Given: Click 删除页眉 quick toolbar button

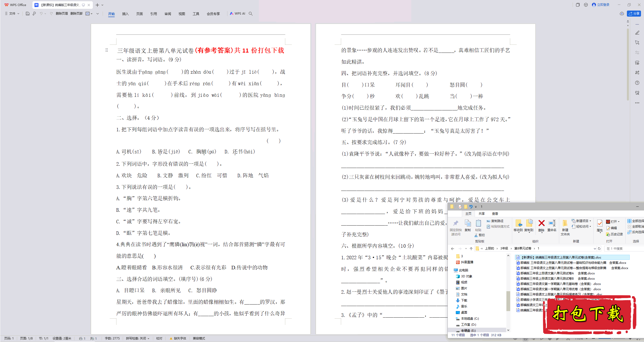Looking at the screenshot, I should point(62,14).
